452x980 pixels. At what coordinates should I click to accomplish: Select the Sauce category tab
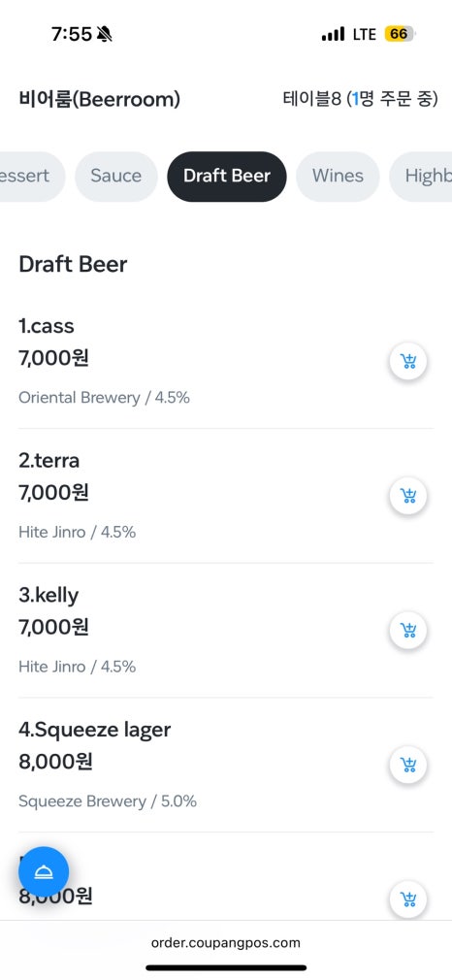115,177
